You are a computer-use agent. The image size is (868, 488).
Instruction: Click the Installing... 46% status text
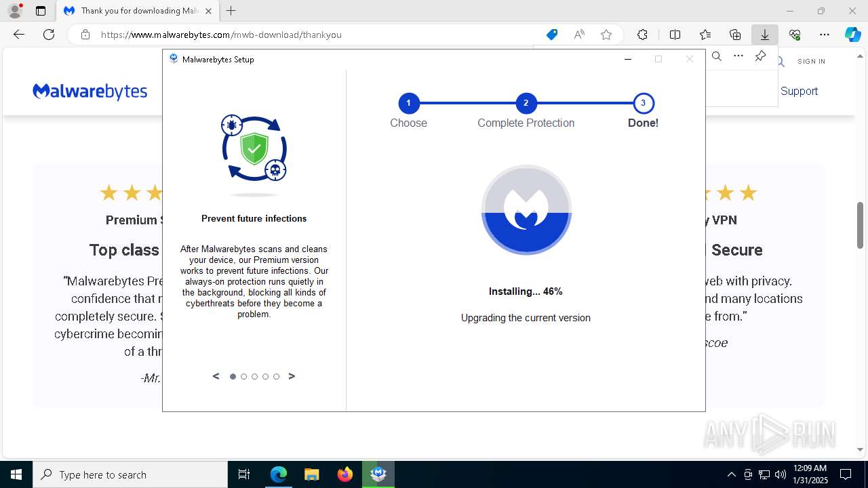526,291
